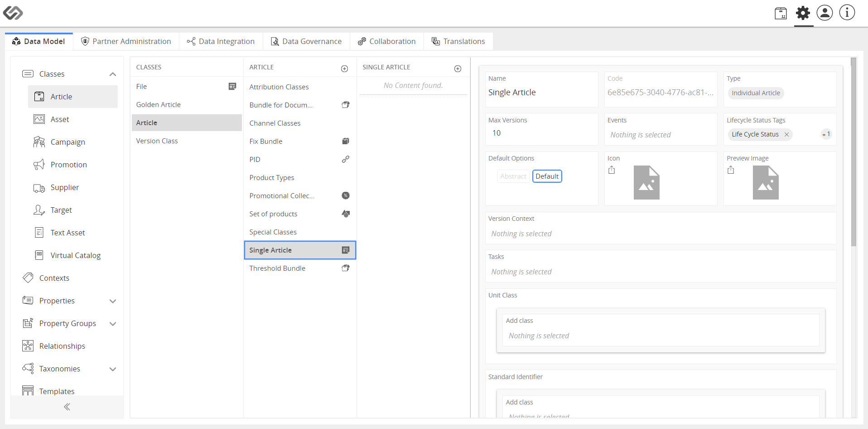
Task: Switch to the Translations tab
Action: (x=458, y=41)
